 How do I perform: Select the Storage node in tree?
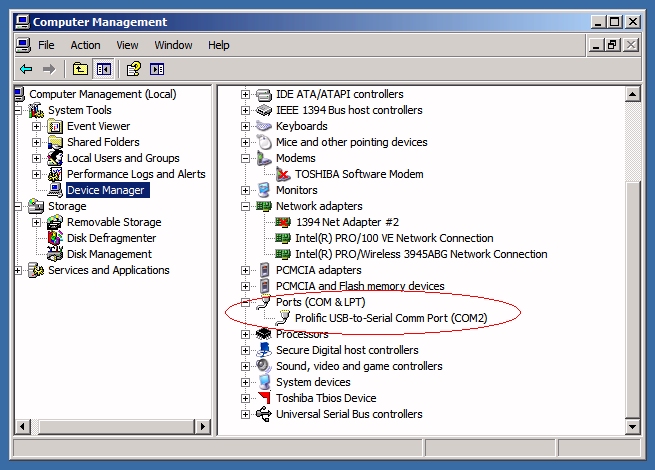[67, 206]
